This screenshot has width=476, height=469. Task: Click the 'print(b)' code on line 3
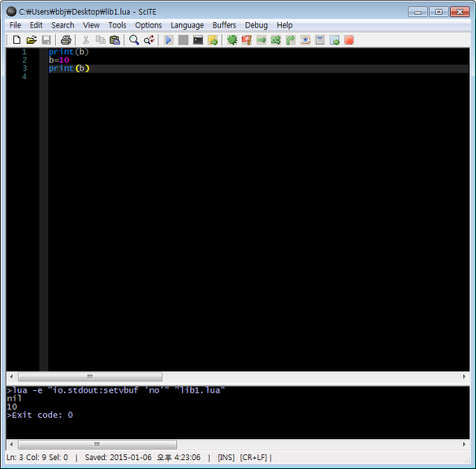69,68
